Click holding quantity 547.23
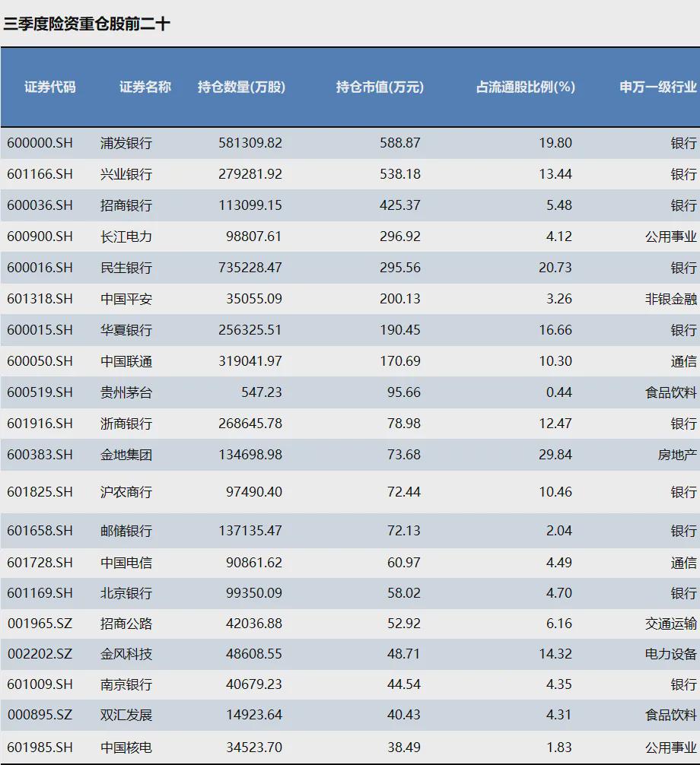This screenshot has height=765, width=700. click(262, 392)
